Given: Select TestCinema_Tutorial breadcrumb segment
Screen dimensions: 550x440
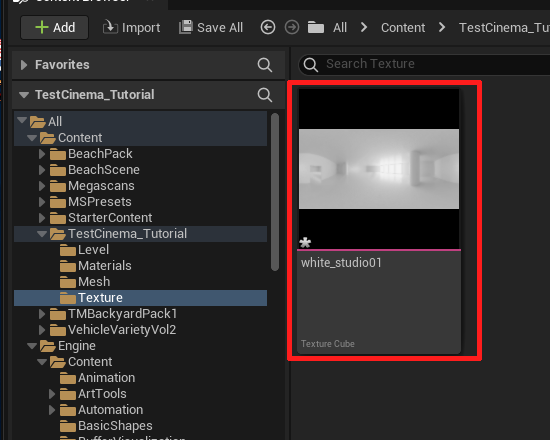Looking at the screenshot, I should (x=504, y=27).
